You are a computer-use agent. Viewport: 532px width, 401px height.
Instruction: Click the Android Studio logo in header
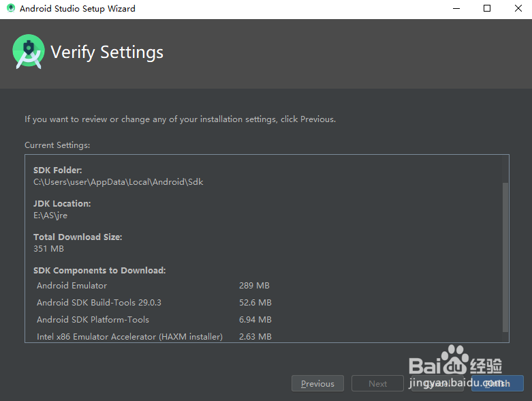coord(29,52)
